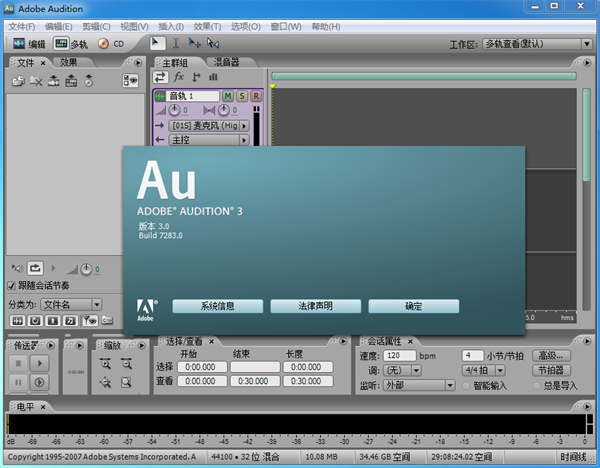The image size is (600, 468).
Task: Open the Files panel display options icon
Action: tap(130, 81)
